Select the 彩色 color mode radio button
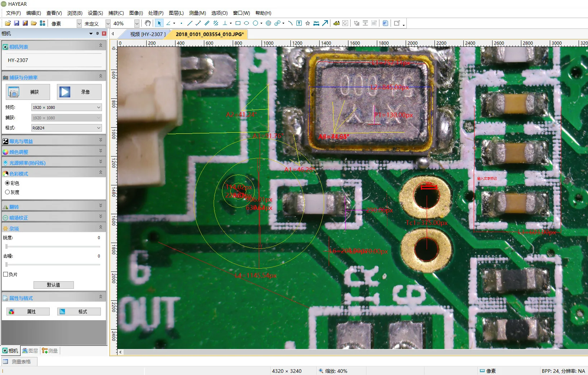 7,183
